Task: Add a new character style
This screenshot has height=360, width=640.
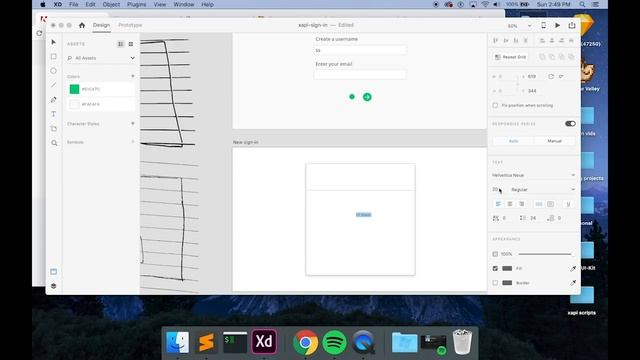Action: coord(133,123)
